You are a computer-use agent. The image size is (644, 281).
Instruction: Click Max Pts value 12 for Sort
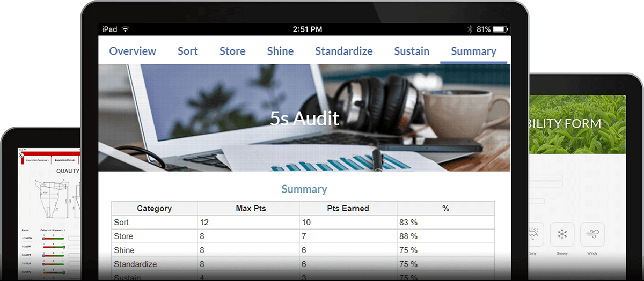248,222
